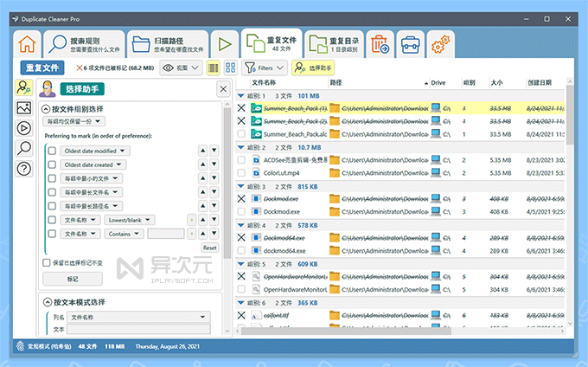This screenshot has height=367, width=588.
Task: Click folder icon in ColorLut.mp4 row
Action: pos(335,173)
